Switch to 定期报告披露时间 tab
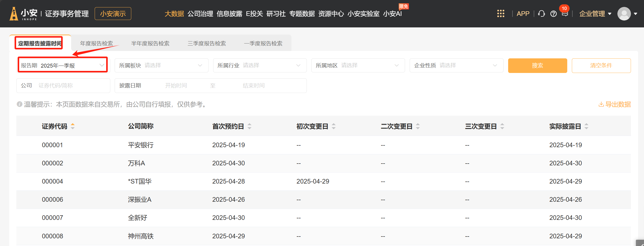 pos(40,44)
